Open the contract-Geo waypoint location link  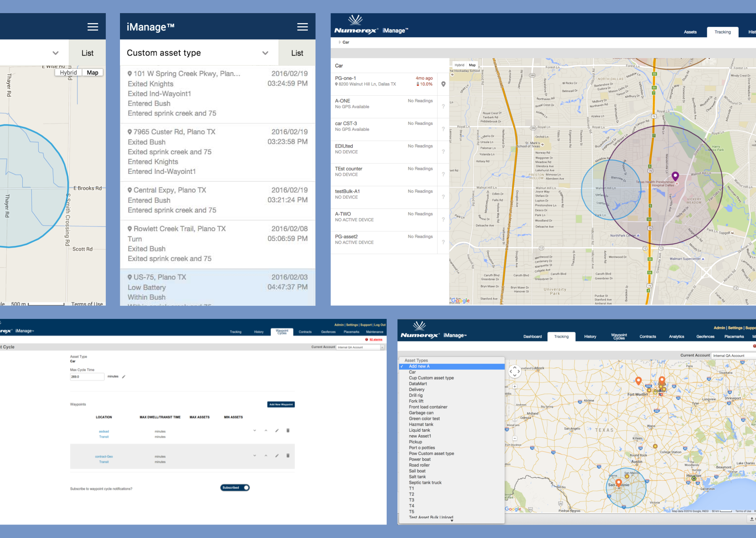tap(104, 457)
